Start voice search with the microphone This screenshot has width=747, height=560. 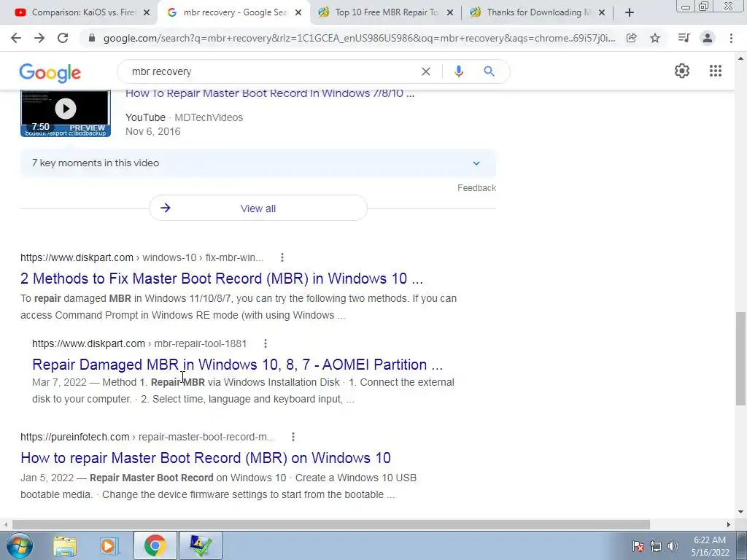pos(459,71)
